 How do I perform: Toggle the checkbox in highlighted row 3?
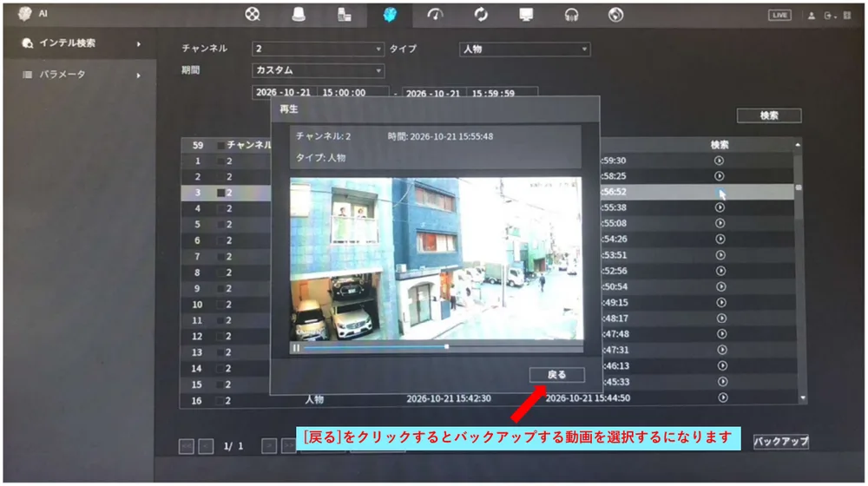[x=220, y=193]
